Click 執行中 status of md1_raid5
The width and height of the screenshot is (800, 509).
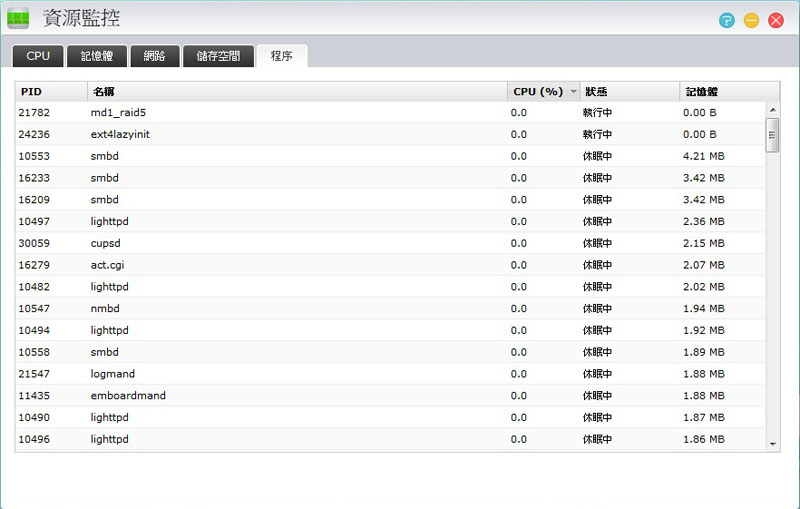pos(597,113)
